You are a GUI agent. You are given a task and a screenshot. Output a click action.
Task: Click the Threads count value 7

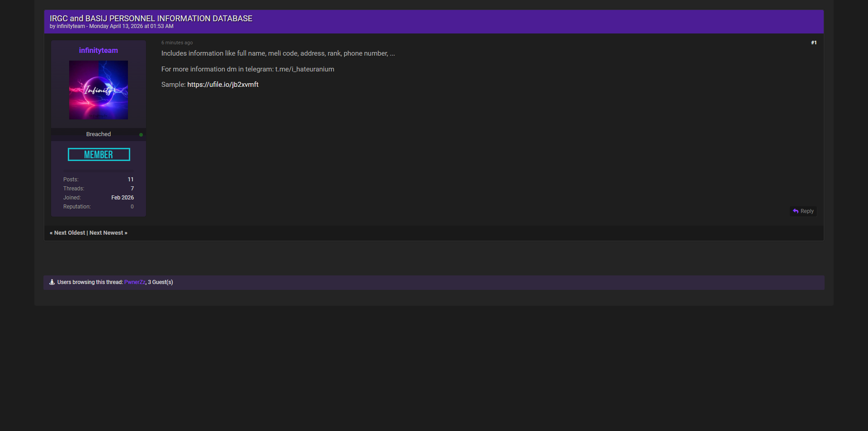coord(132,189)
